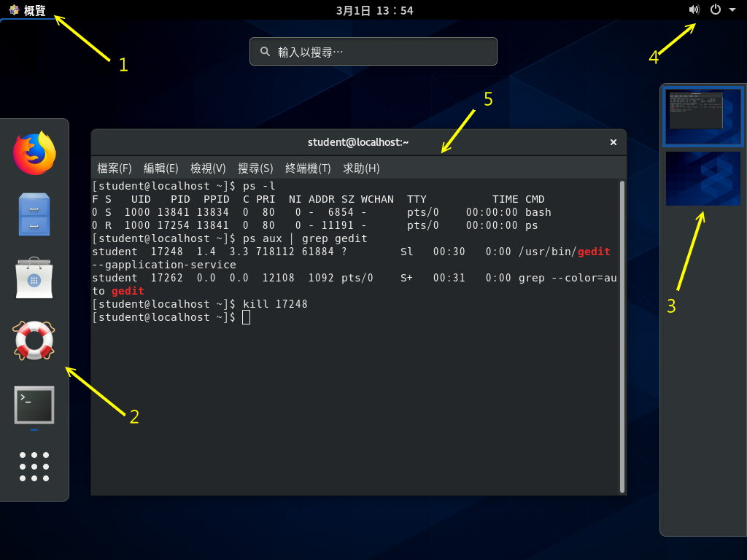Image resolution: width=747 pixels, height=560 pixels.
Task: Expand the system menu arrow
Action: click(732, 10)
